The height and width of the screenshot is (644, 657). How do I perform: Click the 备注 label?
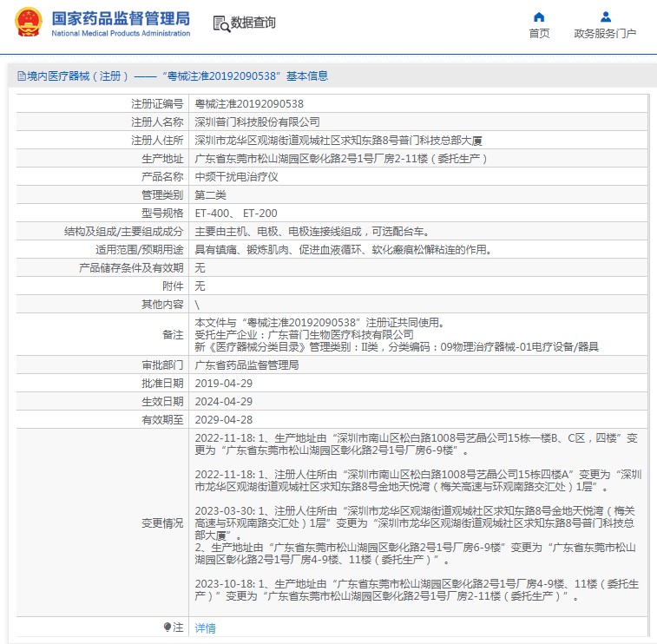pos(173,335)
